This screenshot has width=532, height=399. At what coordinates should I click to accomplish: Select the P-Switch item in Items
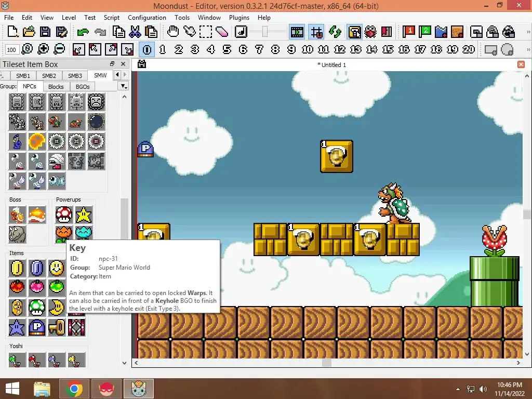37,327
